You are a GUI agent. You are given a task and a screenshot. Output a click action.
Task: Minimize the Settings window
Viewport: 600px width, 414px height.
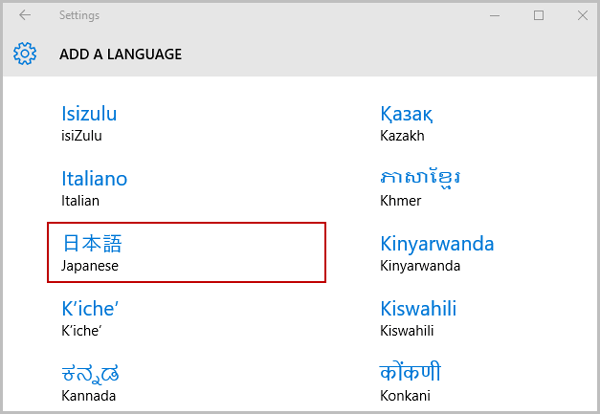point(495,15)
